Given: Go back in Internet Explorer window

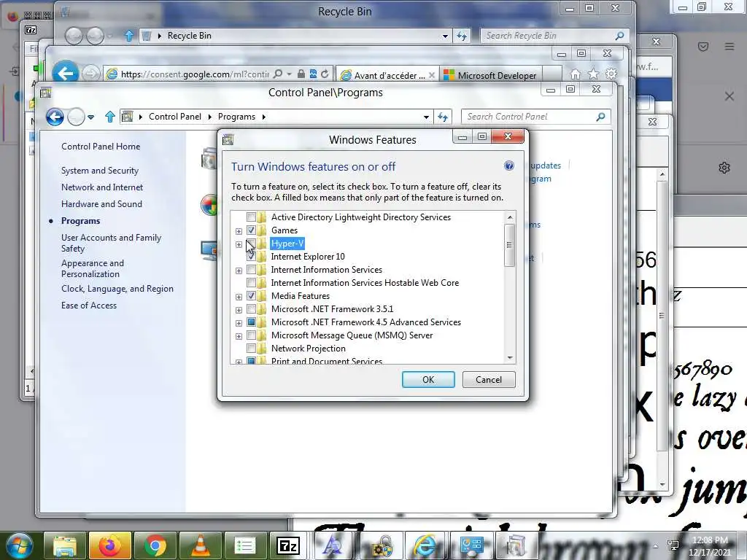Looking at the screenshot, I should [65, 74].
